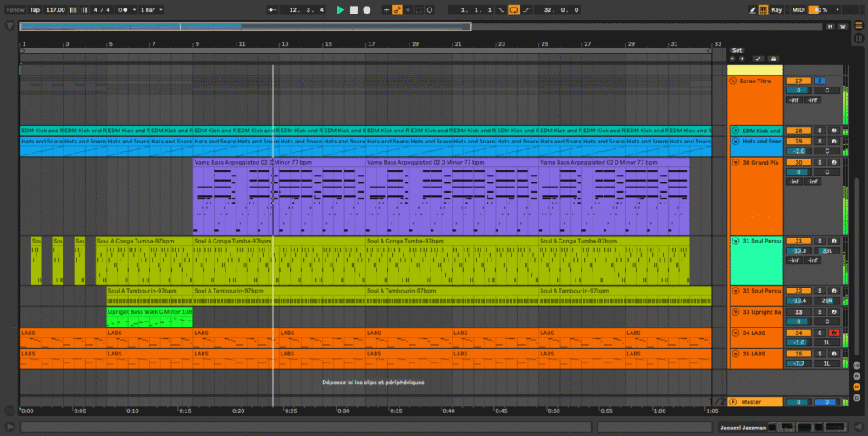
Task: Toggle the Automation Arm chain icon
Action: (x=398, y=10)
